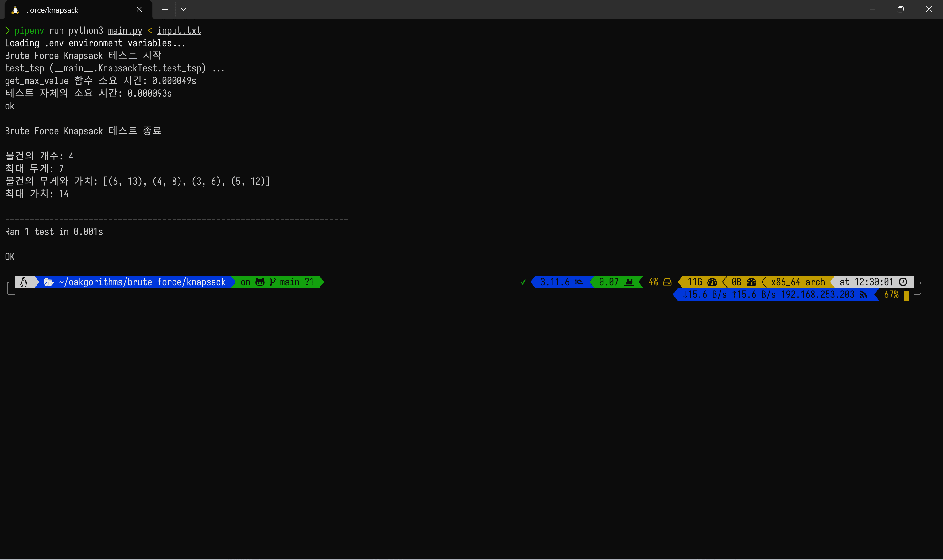Open the new tab dropdown chevron
The image size is (943, 560).
[x=184, y=10]
